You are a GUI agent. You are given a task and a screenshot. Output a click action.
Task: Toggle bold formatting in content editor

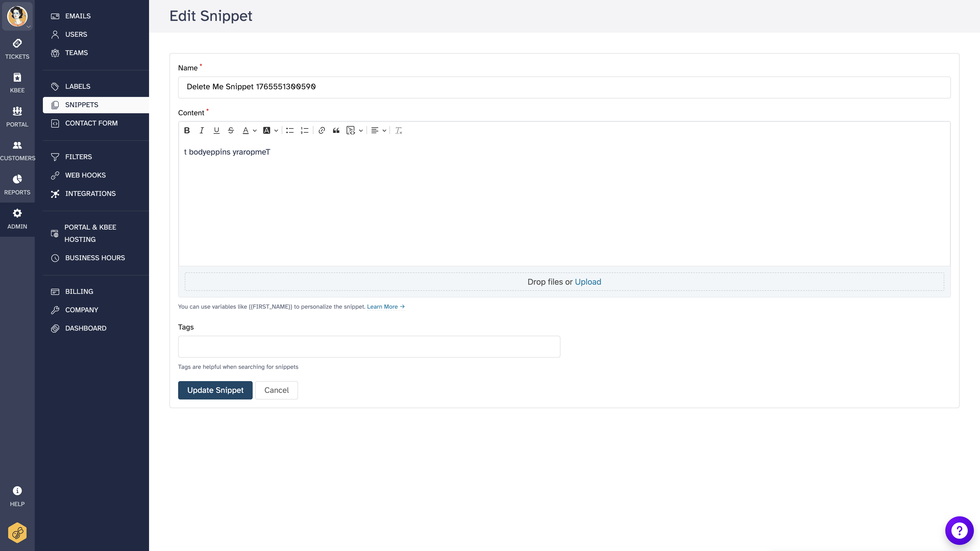pos(187,130)
